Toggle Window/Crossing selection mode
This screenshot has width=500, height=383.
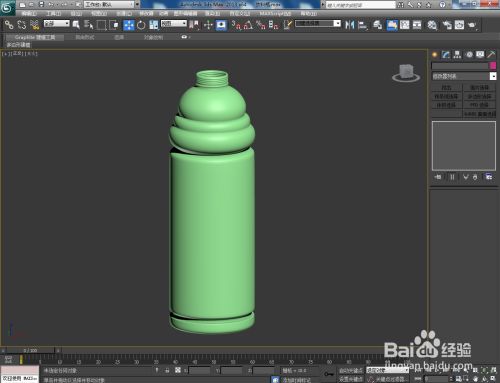pyautogui.click(x=114, y=25)
